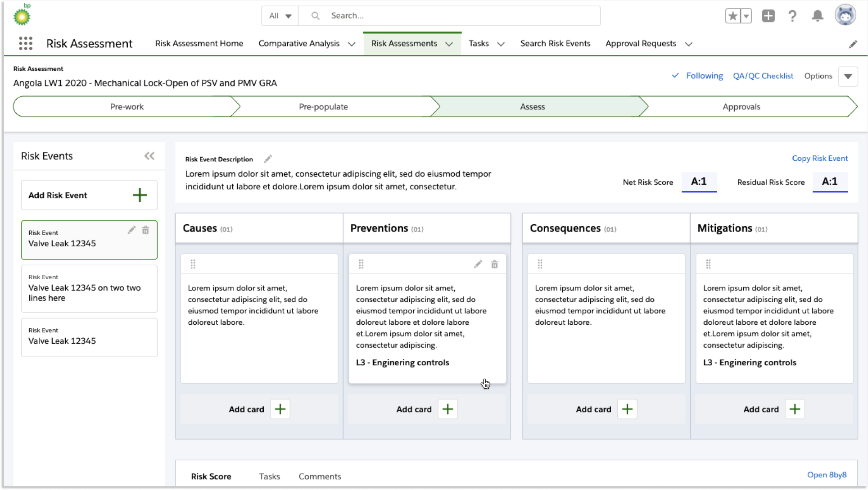Delete the selected Valve Leak 12345 risk event
Image resolution: width=868 pixels, height=490 pixels.
pos(145,230)
